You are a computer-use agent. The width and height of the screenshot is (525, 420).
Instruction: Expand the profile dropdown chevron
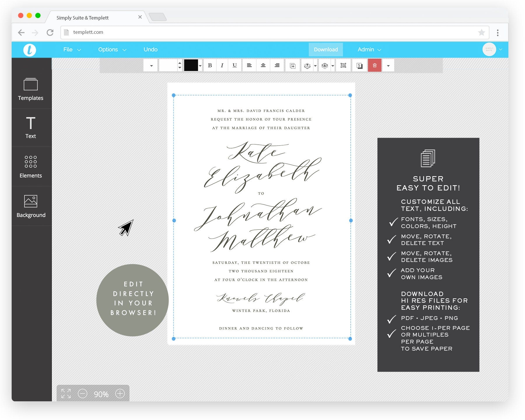point(501,50)
